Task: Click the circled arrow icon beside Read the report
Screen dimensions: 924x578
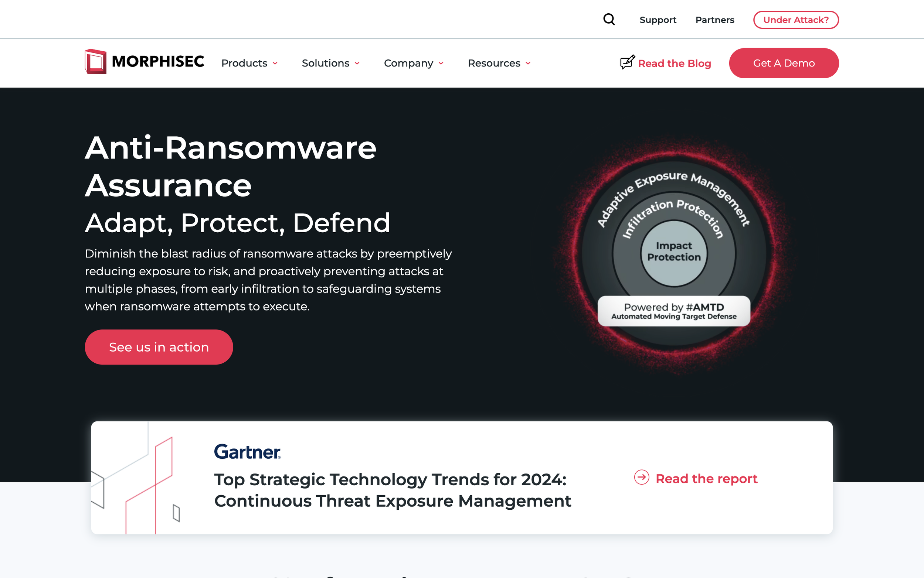Action: [641, 478]
